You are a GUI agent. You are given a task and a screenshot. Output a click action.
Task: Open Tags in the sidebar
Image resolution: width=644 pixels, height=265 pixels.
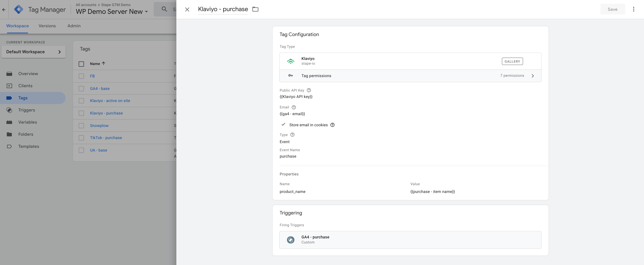coord(32,98)
